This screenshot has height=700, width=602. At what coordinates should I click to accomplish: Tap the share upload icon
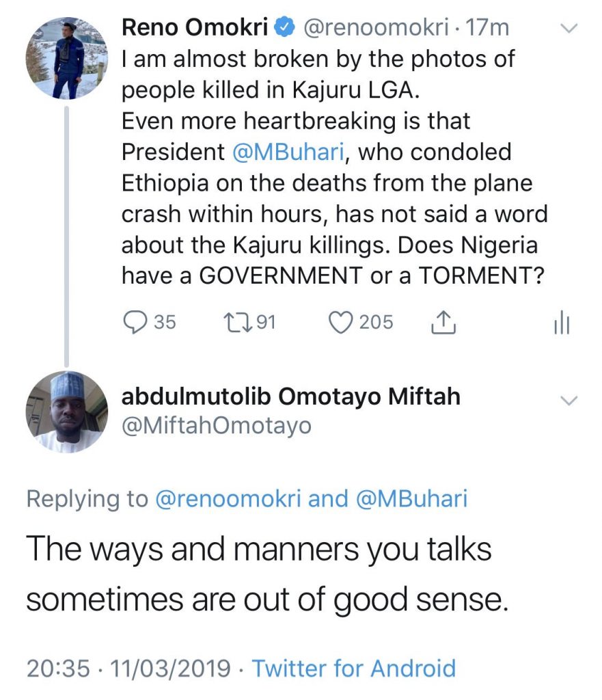(443, 322)
